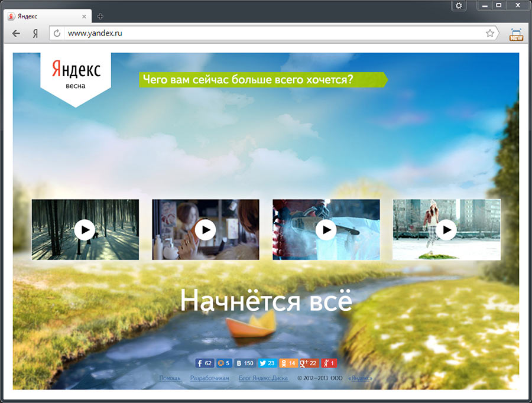The width and height of the screenshot is (532, 403).
Task: Share on Odnoklassniki
Action: tap(288, 363)
